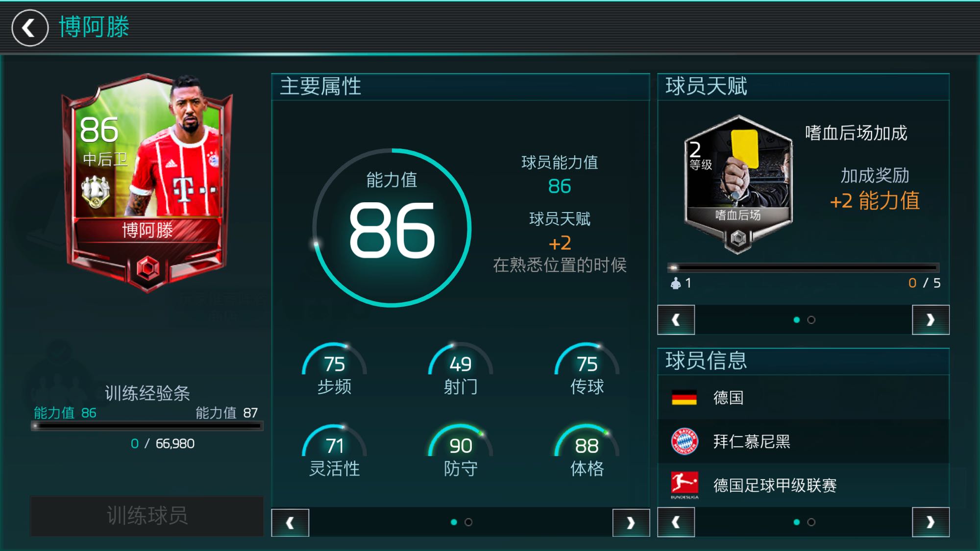Show next 球员天赋 talent

(931, 320)
